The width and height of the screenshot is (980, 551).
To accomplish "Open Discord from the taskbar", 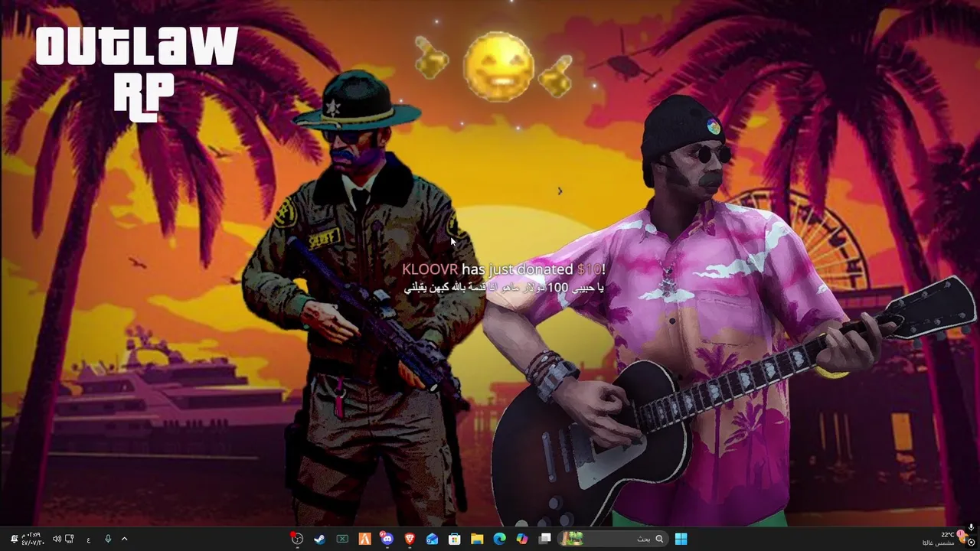I will (387, 539).
